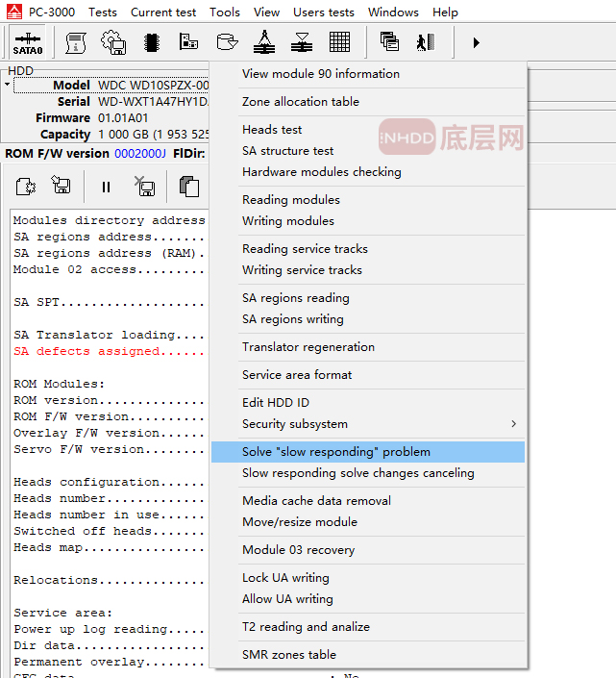Click the copy log pages icon
The image size is (616, 678).
tap(189, 187)
